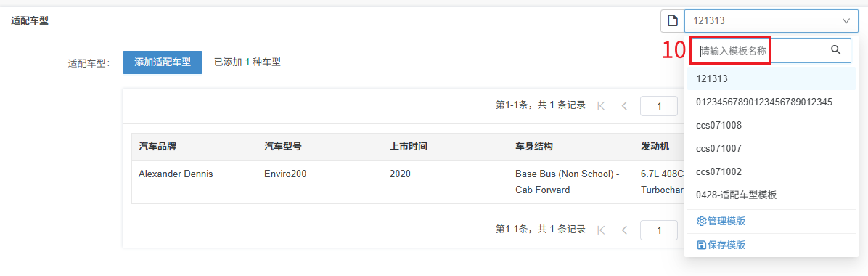Go to previous page in top pagination
The height and width of the screenshot is (276, 868).
[624, 106]
